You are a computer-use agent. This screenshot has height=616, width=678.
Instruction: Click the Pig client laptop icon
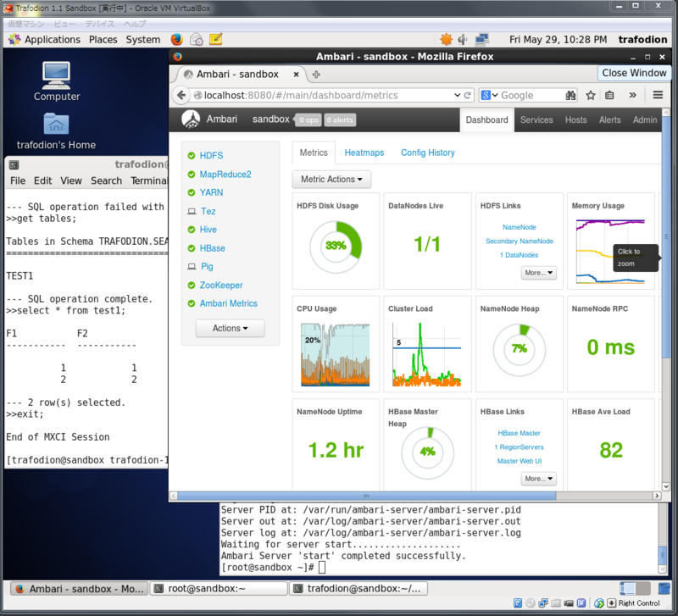(192, 267)
